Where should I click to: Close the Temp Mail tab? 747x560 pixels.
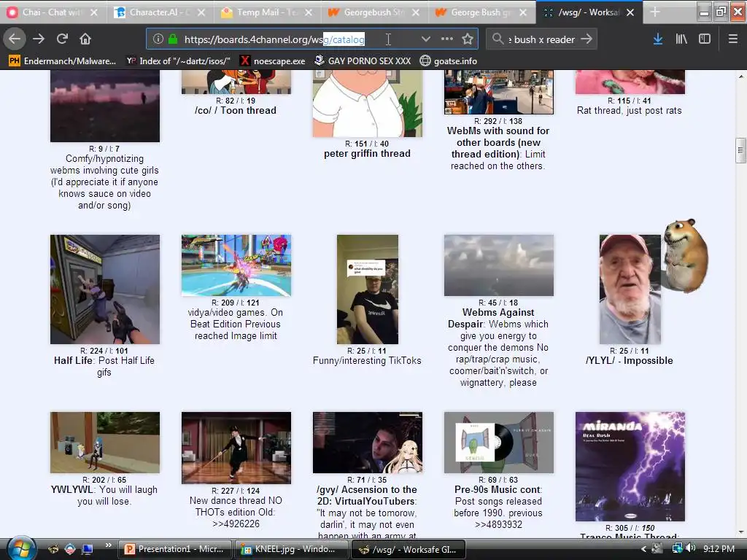[x=309, y=12]
